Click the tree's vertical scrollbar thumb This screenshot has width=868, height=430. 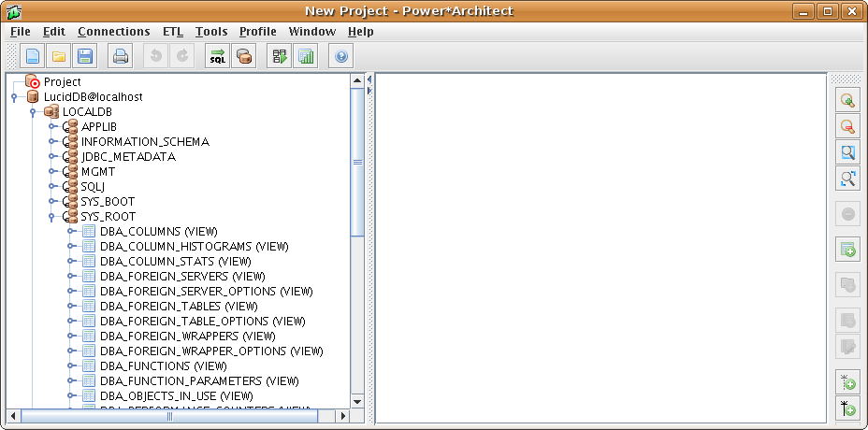(x=357, y=162)
